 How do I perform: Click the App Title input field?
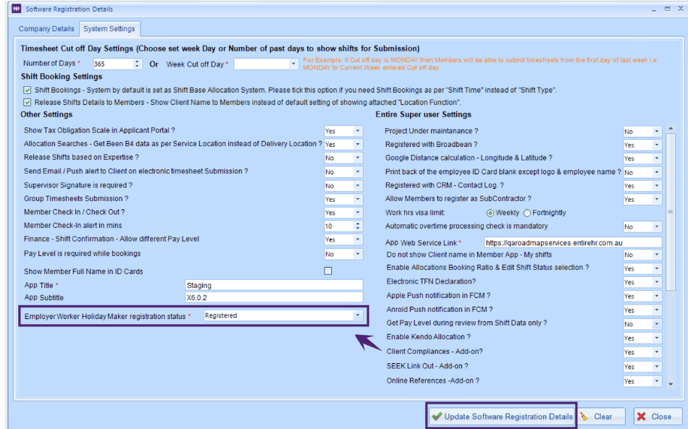(x=274, y=285)
